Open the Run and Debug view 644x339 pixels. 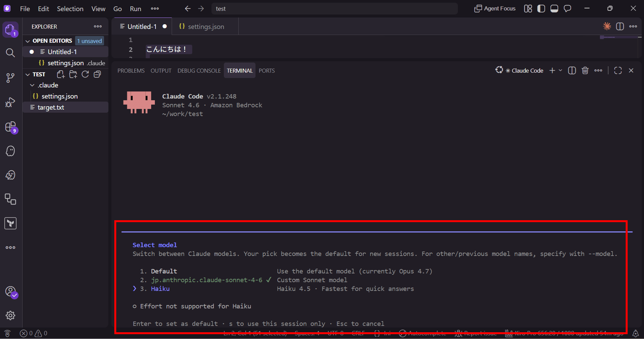[x=10, y=102]
